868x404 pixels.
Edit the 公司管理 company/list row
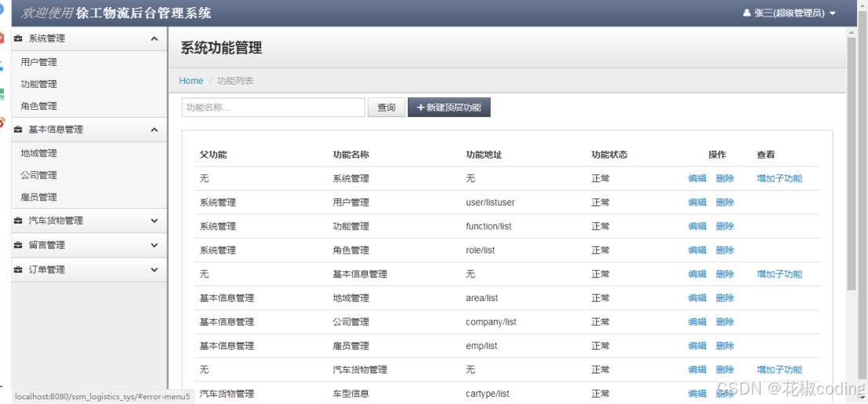[x=698, y=322]
